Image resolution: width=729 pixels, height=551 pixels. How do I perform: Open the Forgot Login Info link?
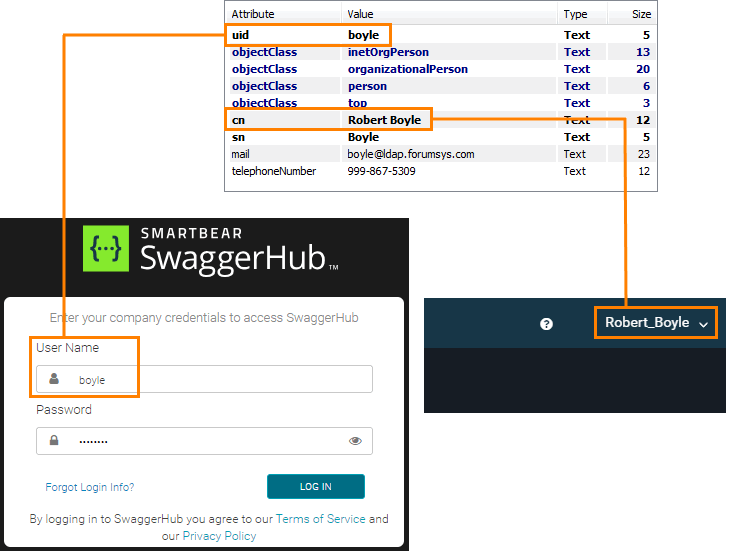[x=90, y=487]
